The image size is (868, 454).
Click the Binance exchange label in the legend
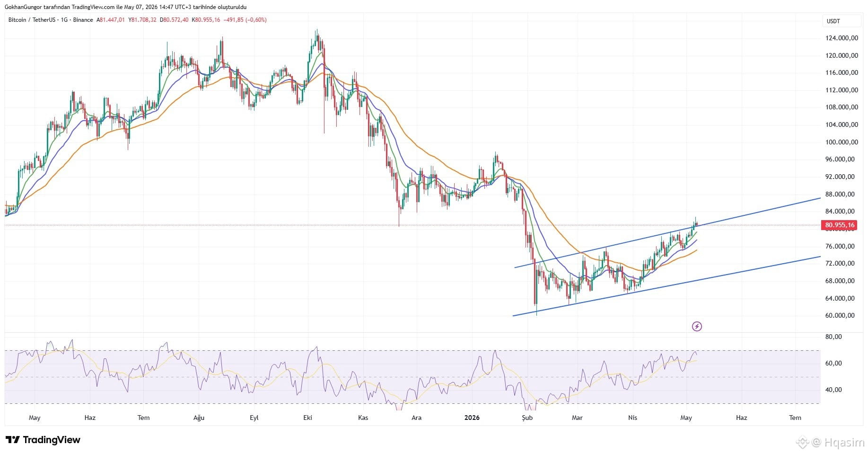(83, 20)
